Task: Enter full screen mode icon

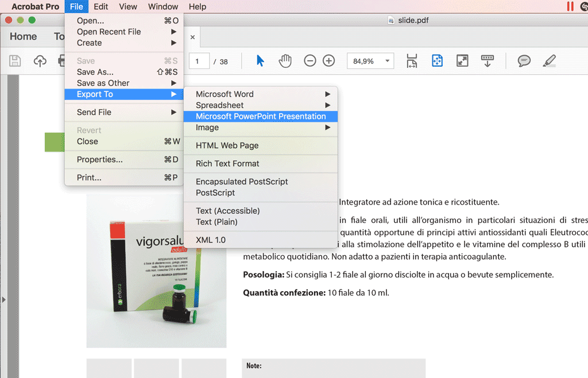Action: [x=462, y=61]
